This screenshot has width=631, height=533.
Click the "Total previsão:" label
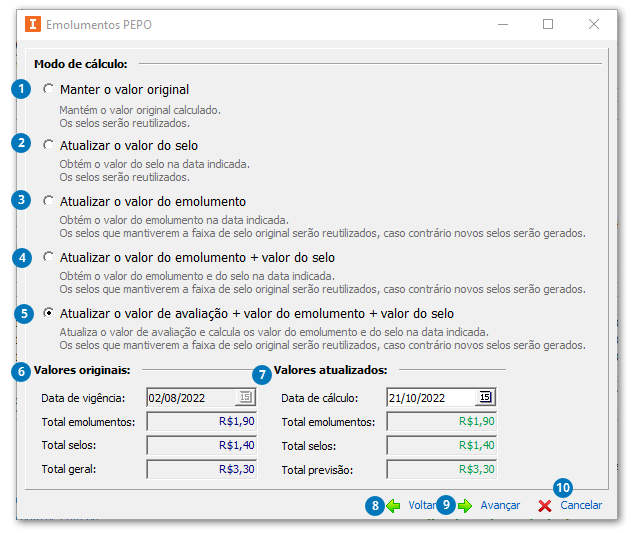[x=317, y=470]
